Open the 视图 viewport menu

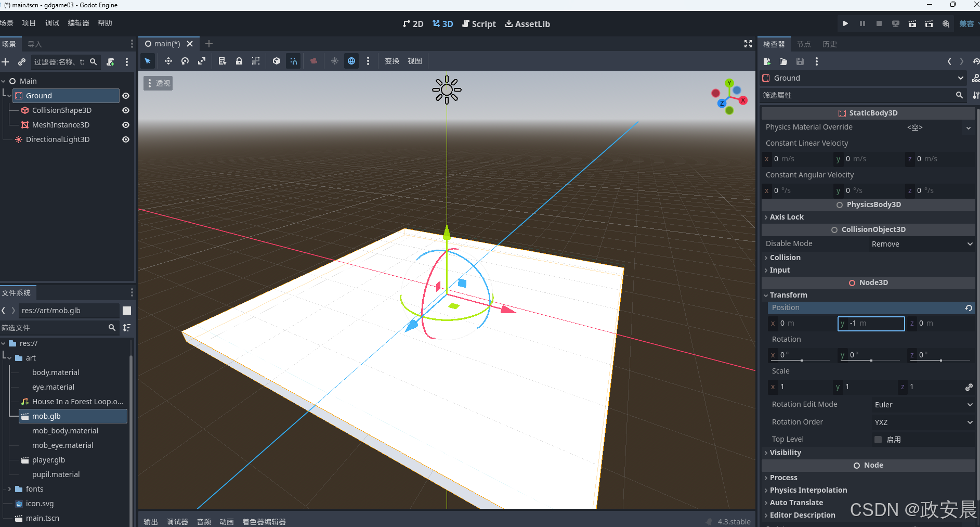415,61
